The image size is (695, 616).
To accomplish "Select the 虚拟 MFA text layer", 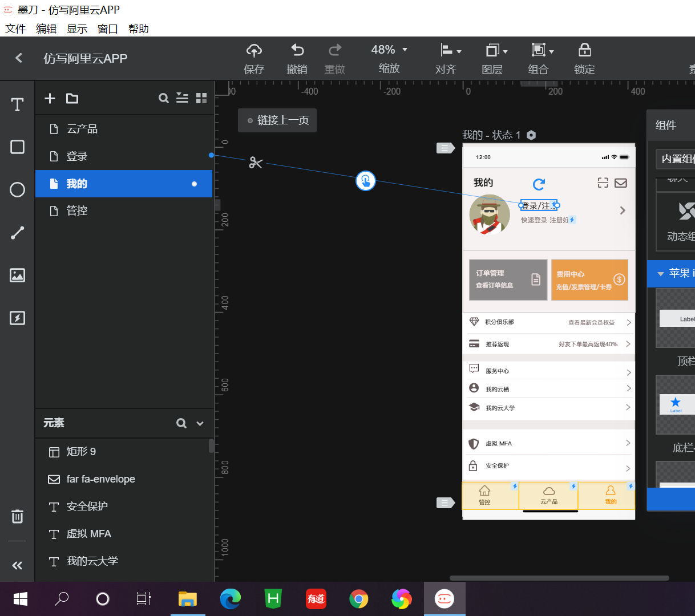I will click(124, 534).
